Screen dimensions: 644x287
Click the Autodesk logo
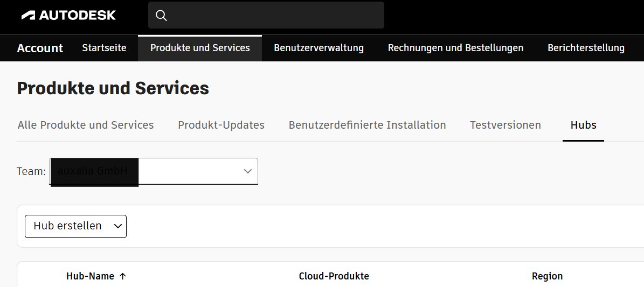click(x=68, y=15)
